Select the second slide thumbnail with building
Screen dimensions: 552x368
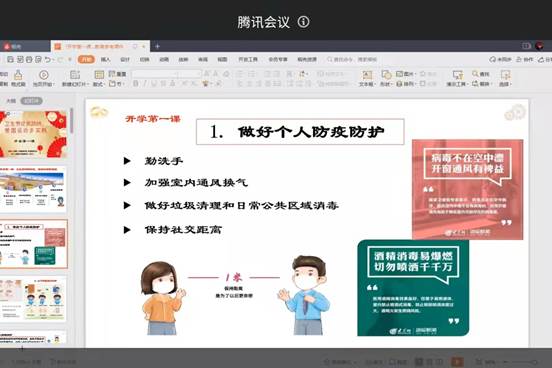tap(33, 189)
